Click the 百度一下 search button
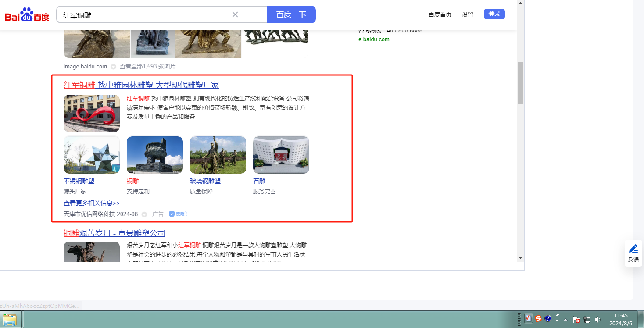Viewport: 644px width, 328px height. click(291, 14)
